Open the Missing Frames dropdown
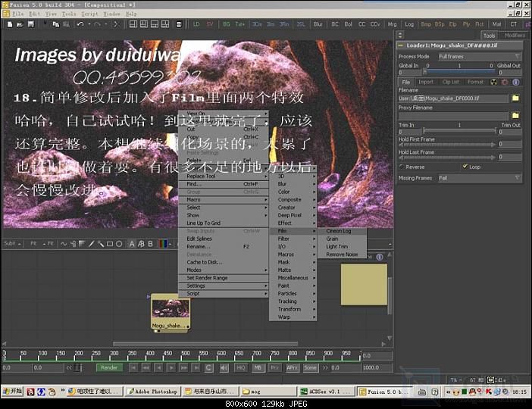 [x=480, y=178]
